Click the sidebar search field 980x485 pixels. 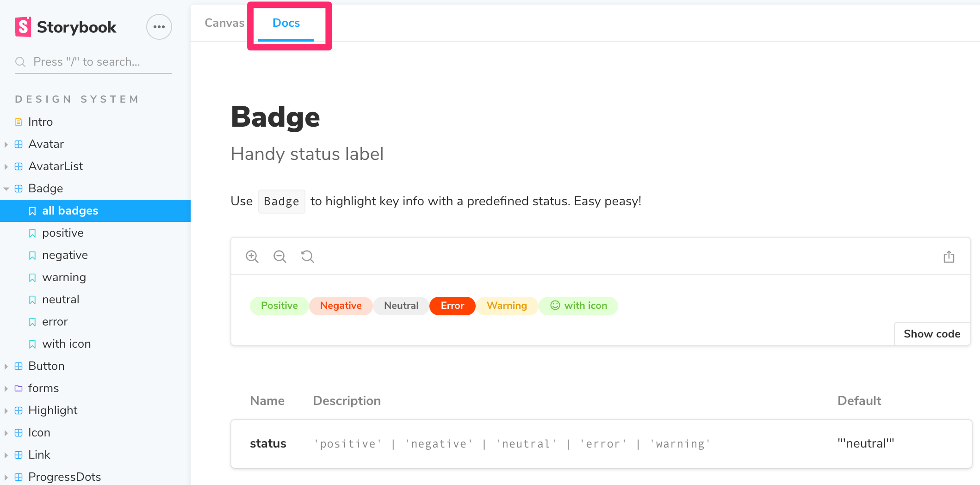coord(93,61)
